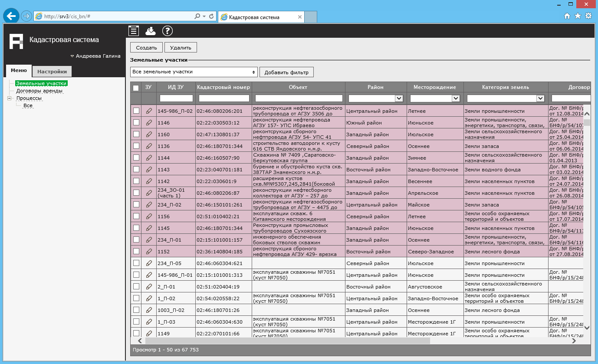Click edit pencil for row 1152
The width and height of the screenshot is (598, 364).
tap(149, 251)
